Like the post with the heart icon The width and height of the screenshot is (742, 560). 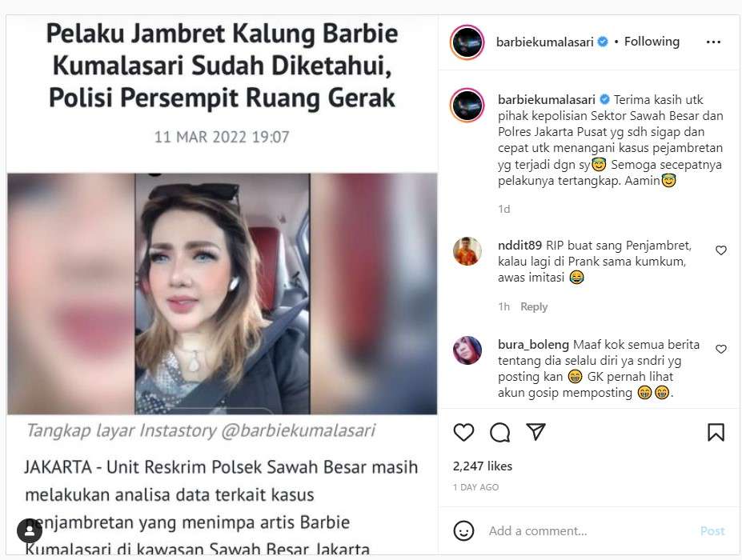(x=463, y=432)
